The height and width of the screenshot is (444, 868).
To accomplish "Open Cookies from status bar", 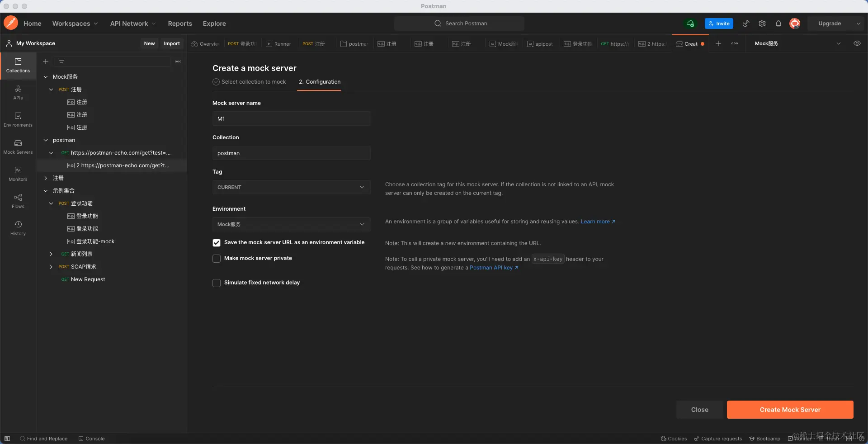I will coord(674,439).
